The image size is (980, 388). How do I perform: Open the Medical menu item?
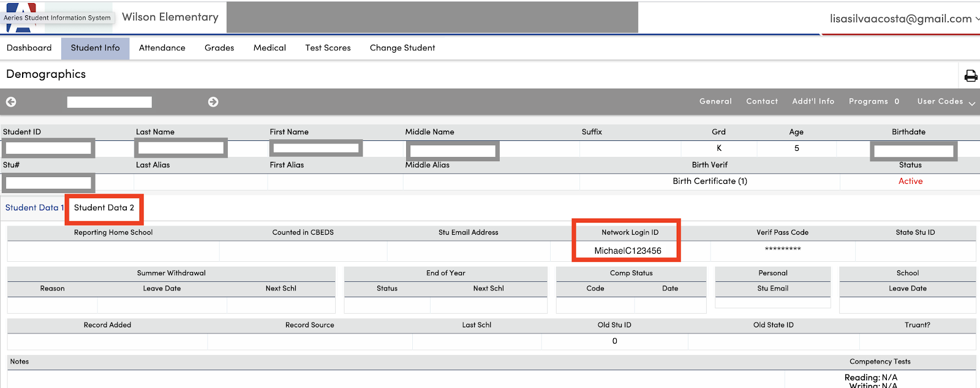point(269,48)
